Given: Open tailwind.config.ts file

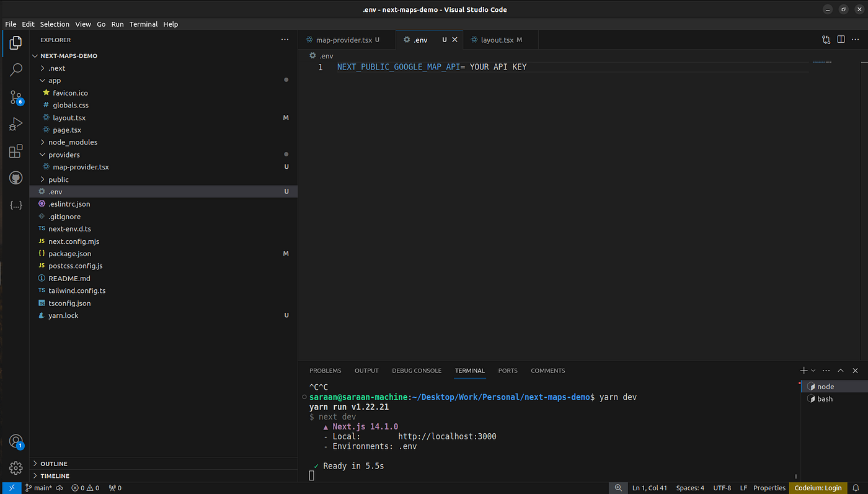Looking at the screenshot, I should pyautogui.click(x=164, y=290).
